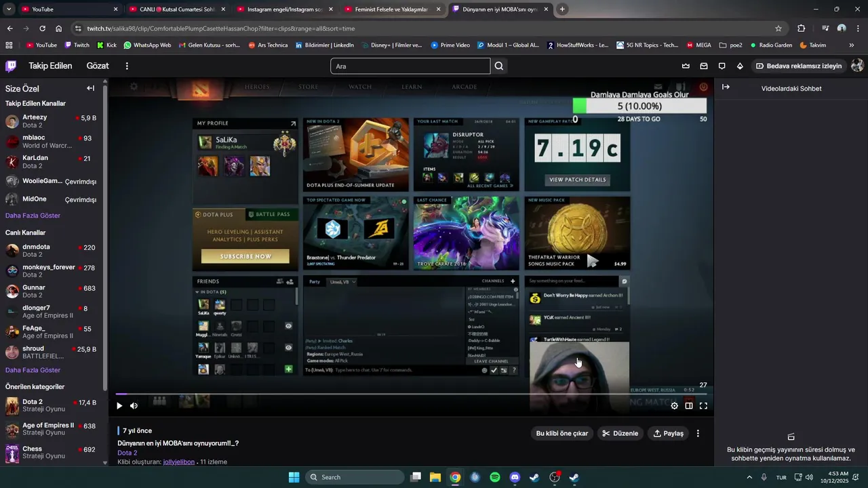
Task: Switch to Feminist Felsefe browser tab
Action: click(x=392, y=9)
